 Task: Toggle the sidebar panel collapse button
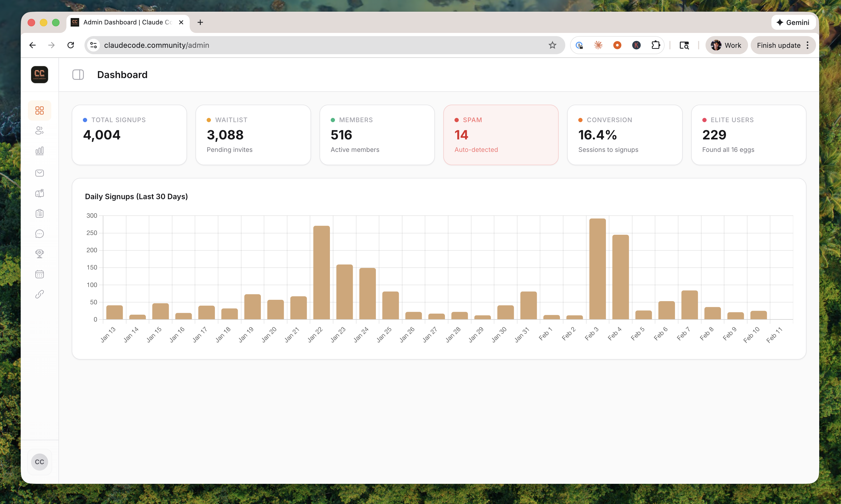(x=78, y=75)
